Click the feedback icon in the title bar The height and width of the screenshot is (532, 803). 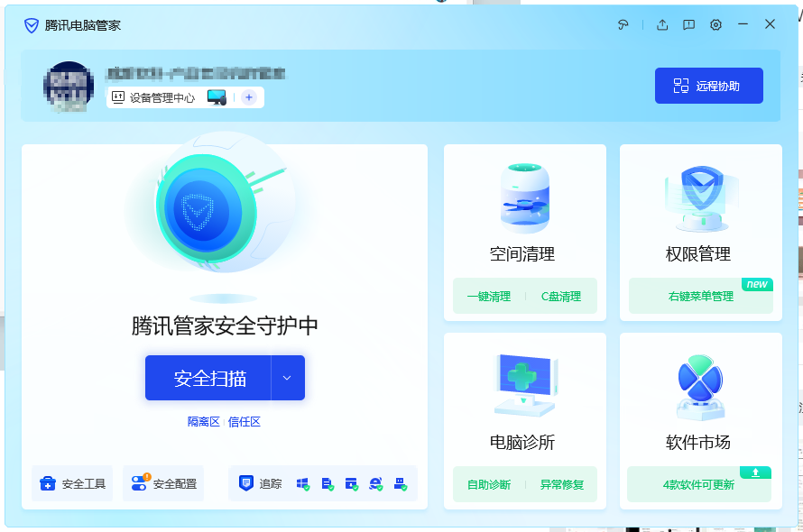(688, 24)
